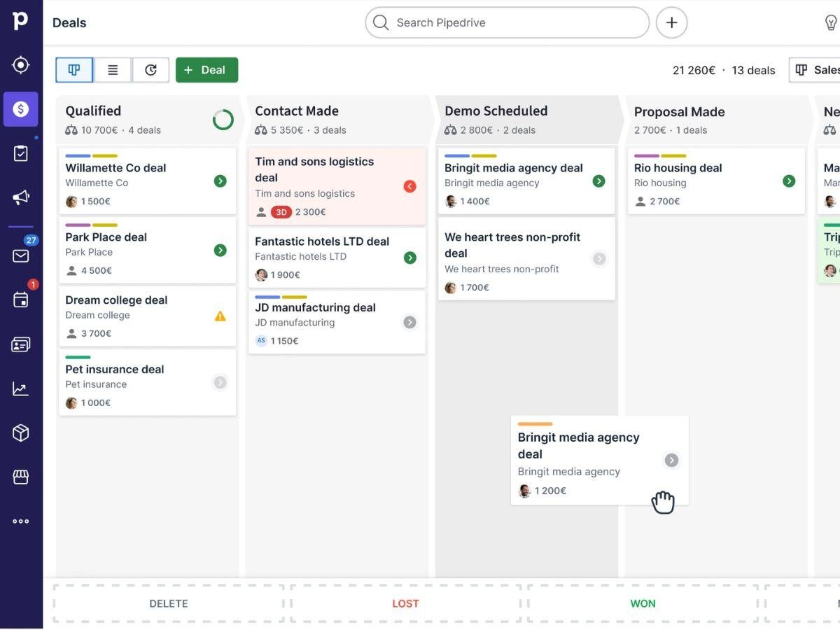
Task: Click the Pipedrive logo icon
Action: (x=20, y=21)
